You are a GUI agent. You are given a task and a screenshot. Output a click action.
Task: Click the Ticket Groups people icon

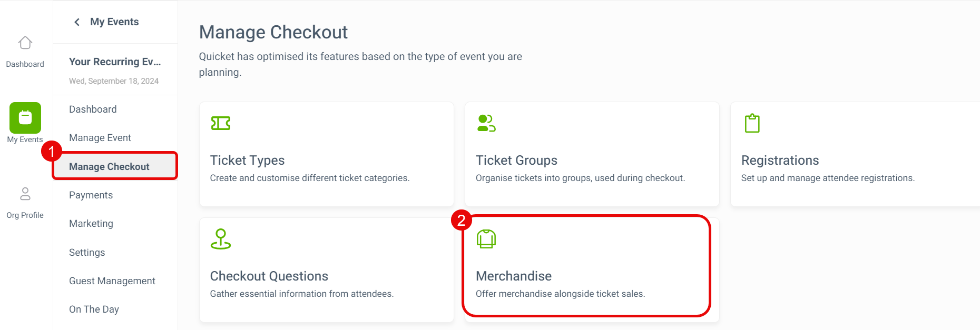coord(486,123)
